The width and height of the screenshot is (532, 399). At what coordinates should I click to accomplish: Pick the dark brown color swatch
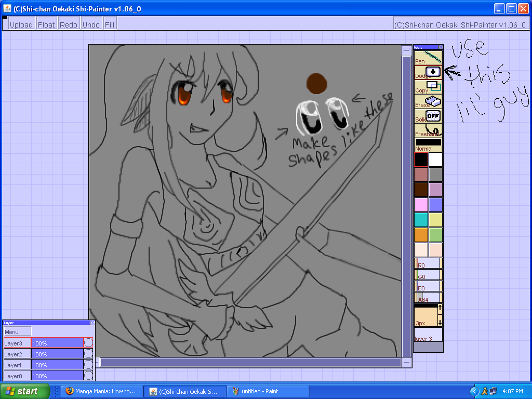421,190
